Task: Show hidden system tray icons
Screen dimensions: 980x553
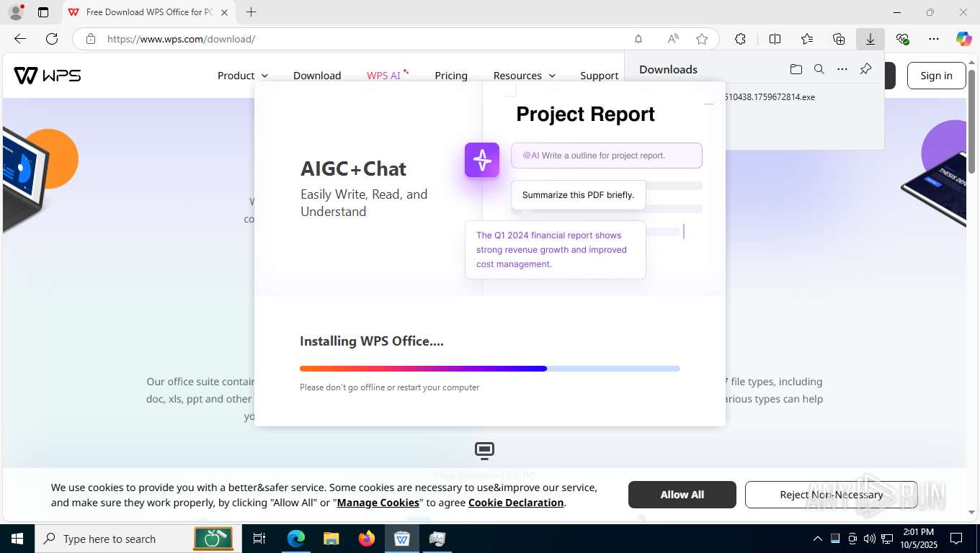Action: tap(818, 539)
